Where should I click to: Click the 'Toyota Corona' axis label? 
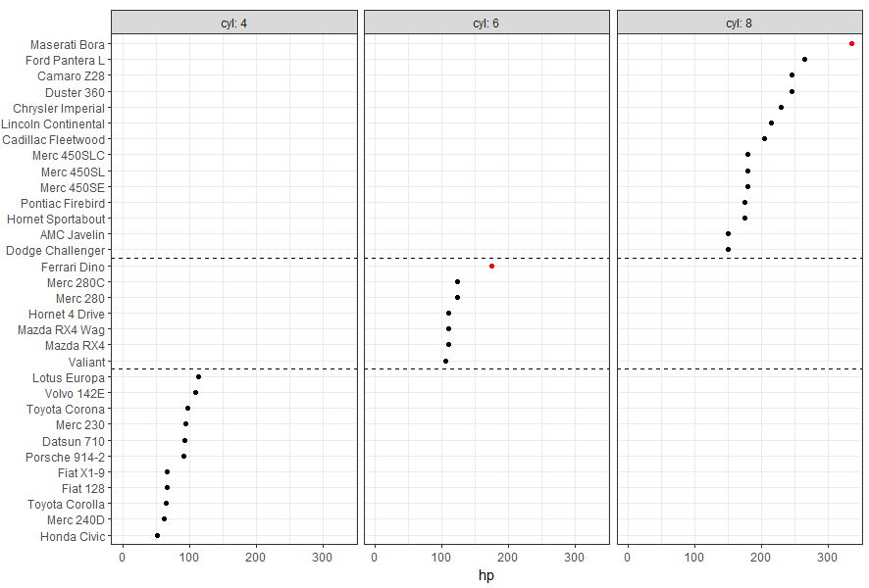click(66, 410)
